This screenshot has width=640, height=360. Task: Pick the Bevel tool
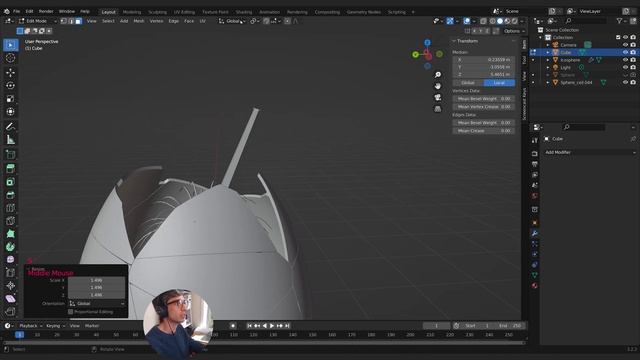coord(11,195)
